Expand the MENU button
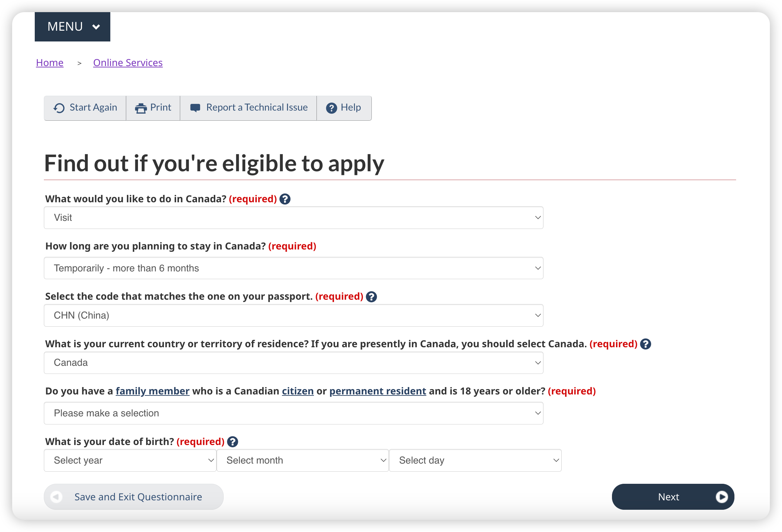 pos(73,27)
